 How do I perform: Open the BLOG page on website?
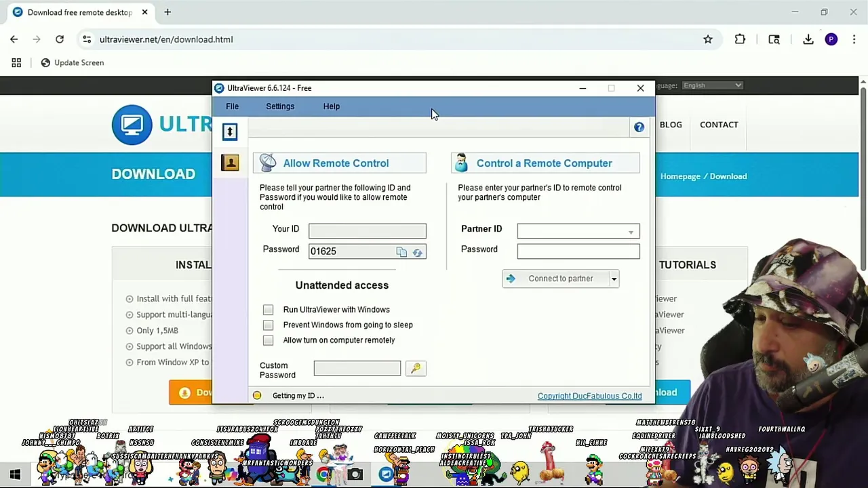pyautogui.click(x=671, y=125)
